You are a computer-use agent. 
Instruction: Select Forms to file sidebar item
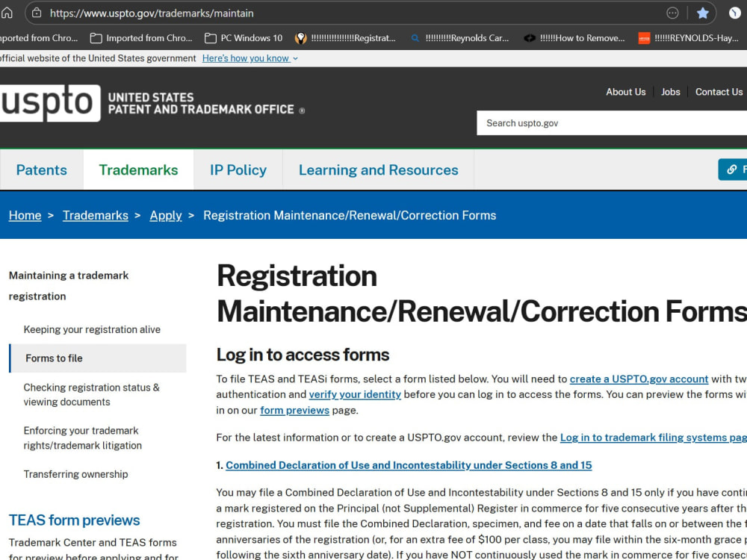98,358
